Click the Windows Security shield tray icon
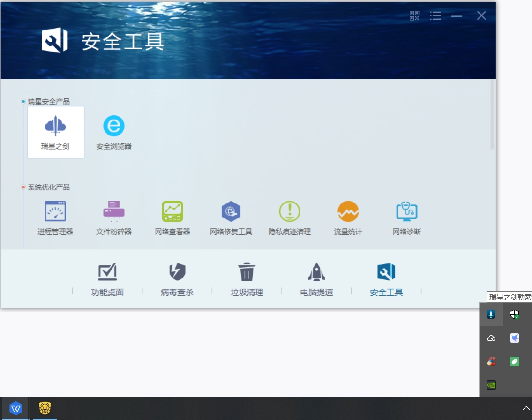This screenshot has height=420, width=532. pyautogui.click(x=514, y=315)
